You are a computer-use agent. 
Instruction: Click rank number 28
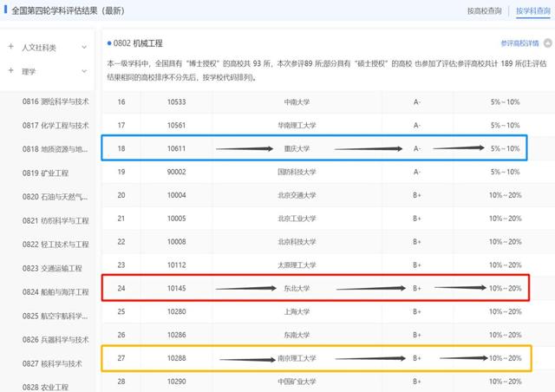[x=121, y=382]
